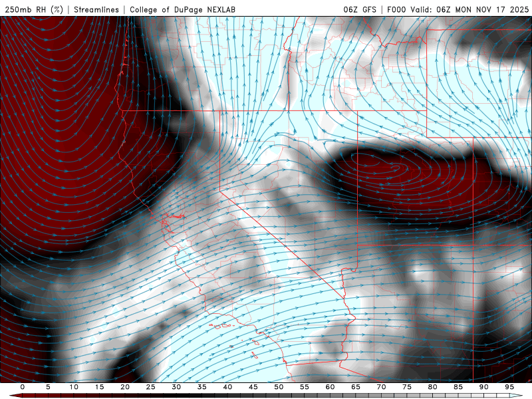Click the colorbar label '40'
Viewport: 532px width, 399px height.
[x=227, y=387]
